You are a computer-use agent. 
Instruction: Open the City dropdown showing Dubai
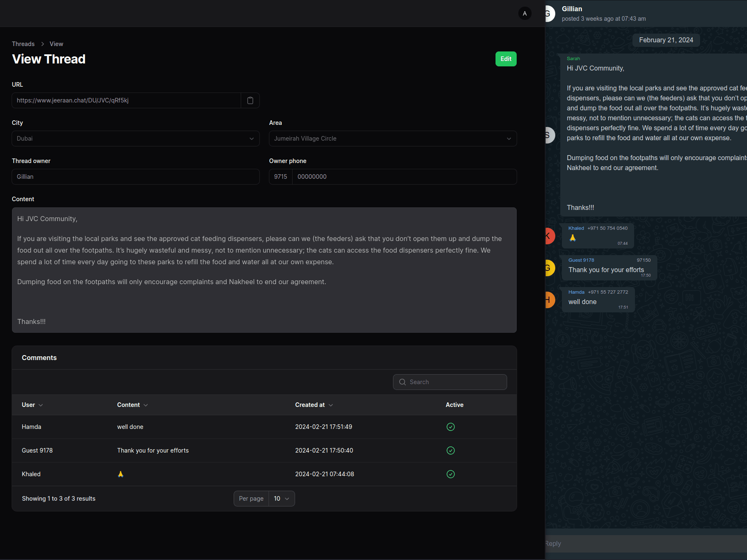(x=136, y=139)
